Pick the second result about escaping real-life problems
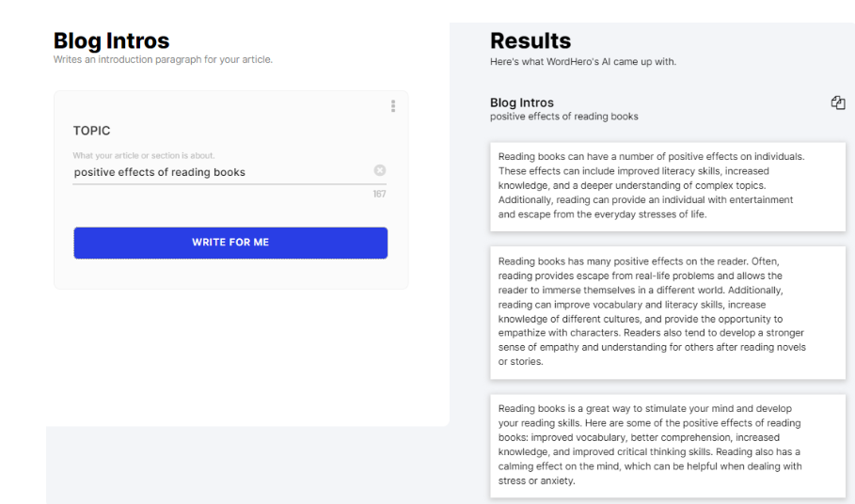Screen dimensions: 855x504 point(667,311)
